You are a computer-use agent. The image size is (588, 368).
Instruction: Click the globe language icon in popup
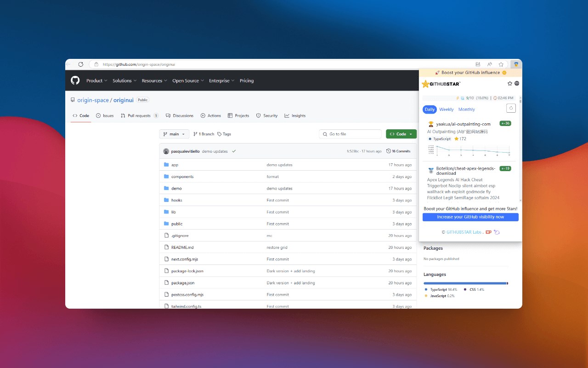click(x=517, y=84)
